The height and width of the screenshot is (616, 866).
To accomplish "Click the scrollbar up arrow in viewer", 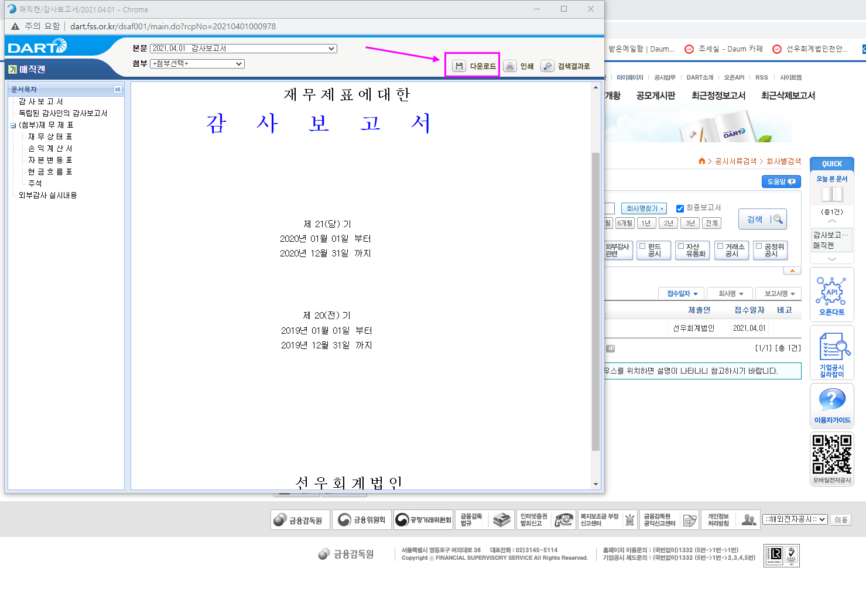I will tap(595, 87).
